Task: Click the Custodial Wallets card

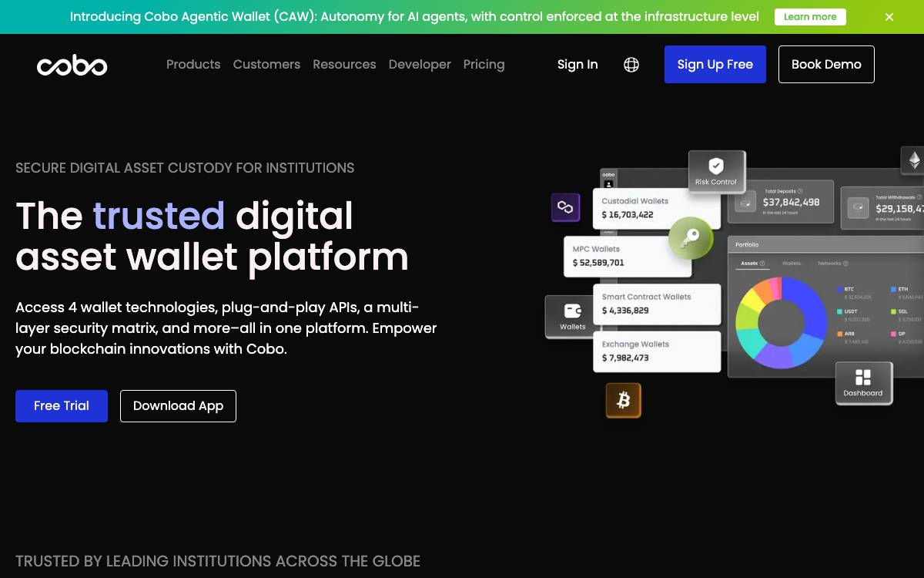Action: point(656,208)
